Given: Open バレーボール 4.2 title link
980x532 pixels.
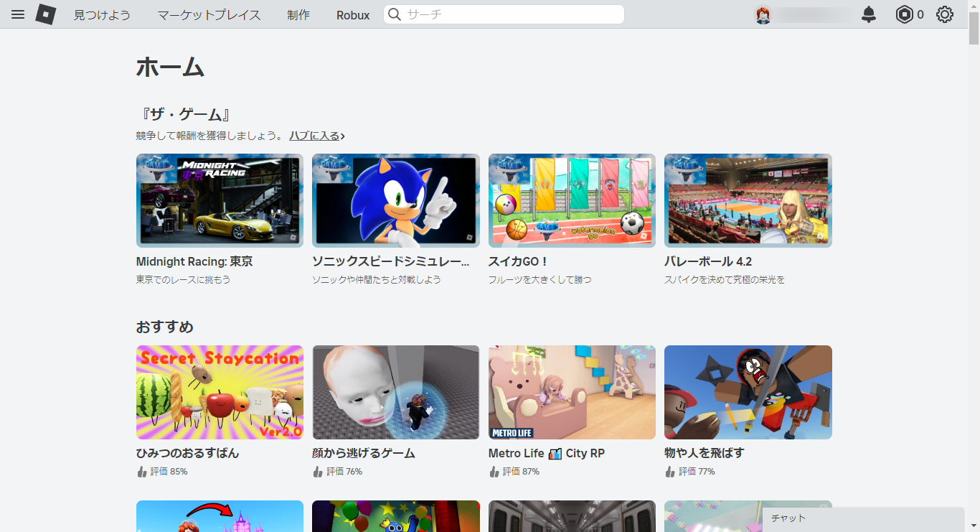Looking at the screenshot, I should pyautogui.click(x=708, y=261).
